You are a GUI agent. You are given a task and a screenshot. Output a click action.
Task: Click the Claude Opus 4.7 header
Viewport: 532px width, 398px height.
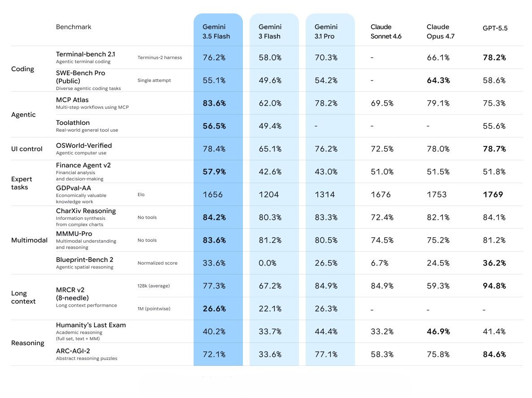[441, 31]
